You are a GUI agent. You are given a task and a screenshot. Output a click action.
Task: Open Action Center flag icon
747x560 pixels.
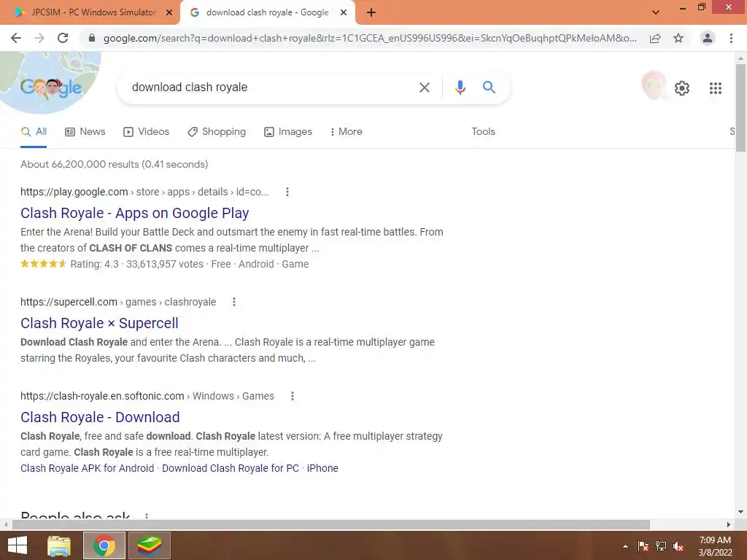(643, 546)
